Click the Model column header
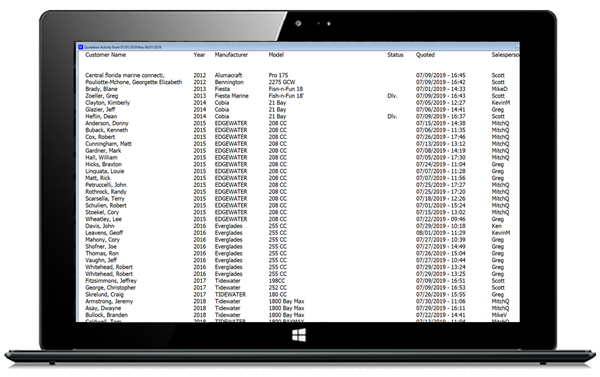 pyautogui.click(x=276, y=55)
